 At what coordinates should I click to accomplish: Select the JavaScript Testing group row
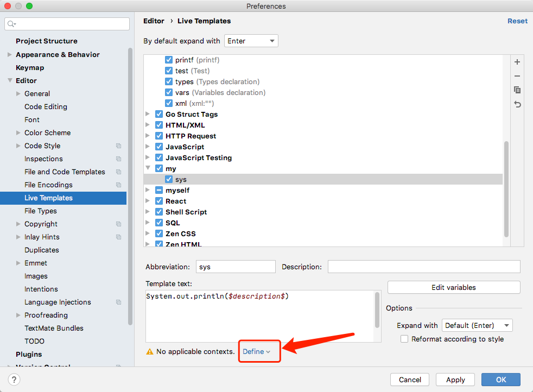pos(323,158)
